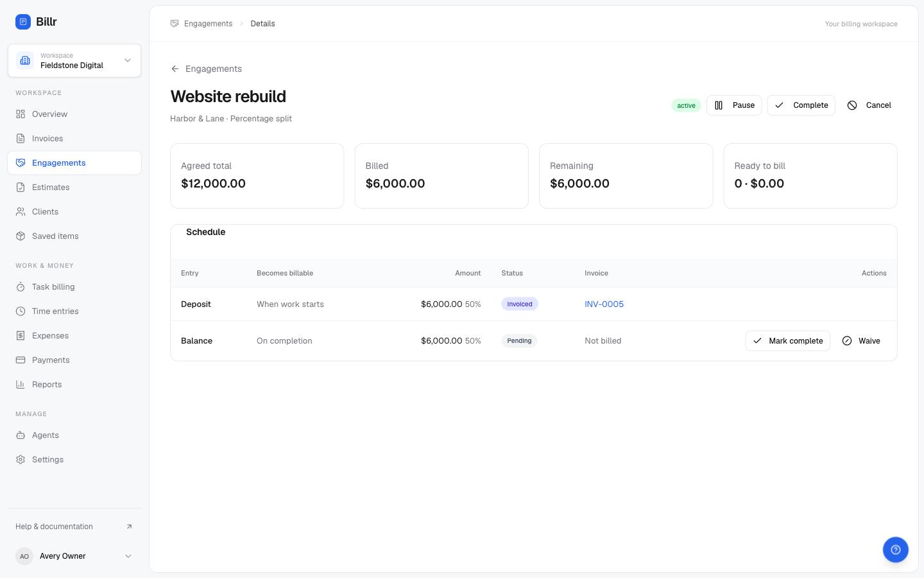Click the Saved items box icon
This screenshot has width=924, height=578.
pyautogui.click(x=21, y=236)
